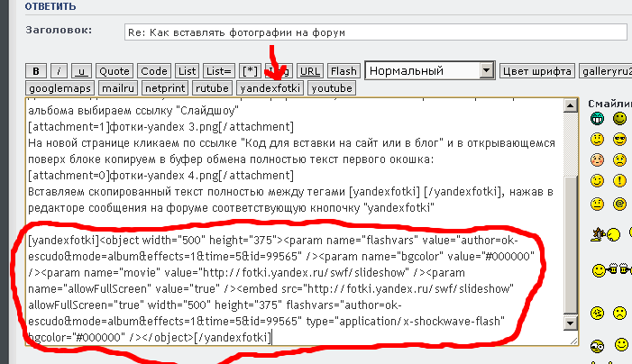Click the Quote tag button
The height and width of the screenshot is (364, 632).
tap(114, 70)
